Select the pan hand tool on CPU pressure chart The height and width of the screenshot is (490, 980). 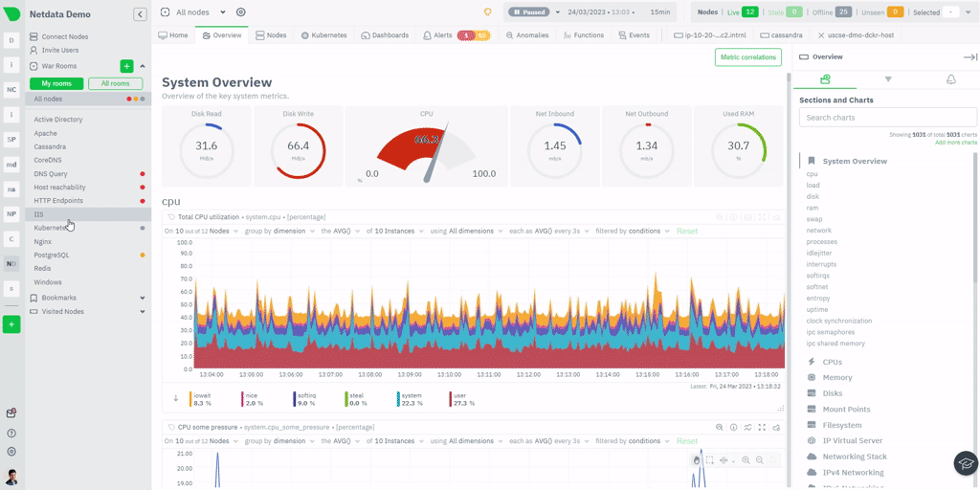(x=697, y=460)
